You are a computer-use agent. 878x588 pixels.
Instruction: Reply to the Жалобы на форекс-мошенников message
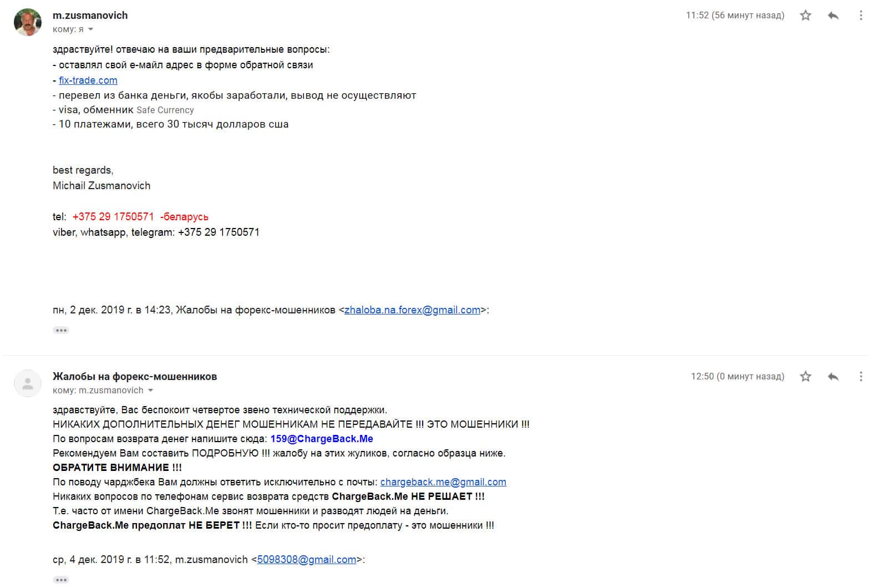833,377
